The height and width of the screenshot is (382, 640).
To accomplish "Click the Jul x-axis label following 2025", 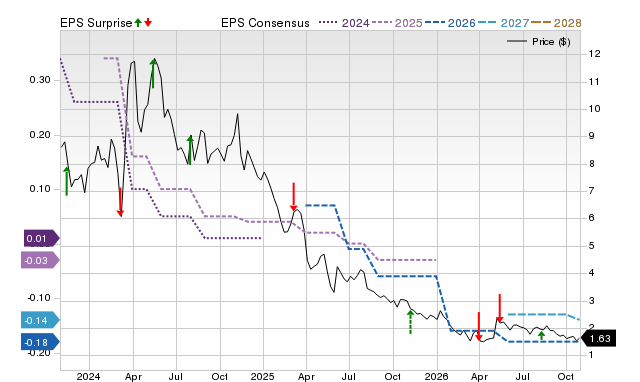I will coord(349,376).
